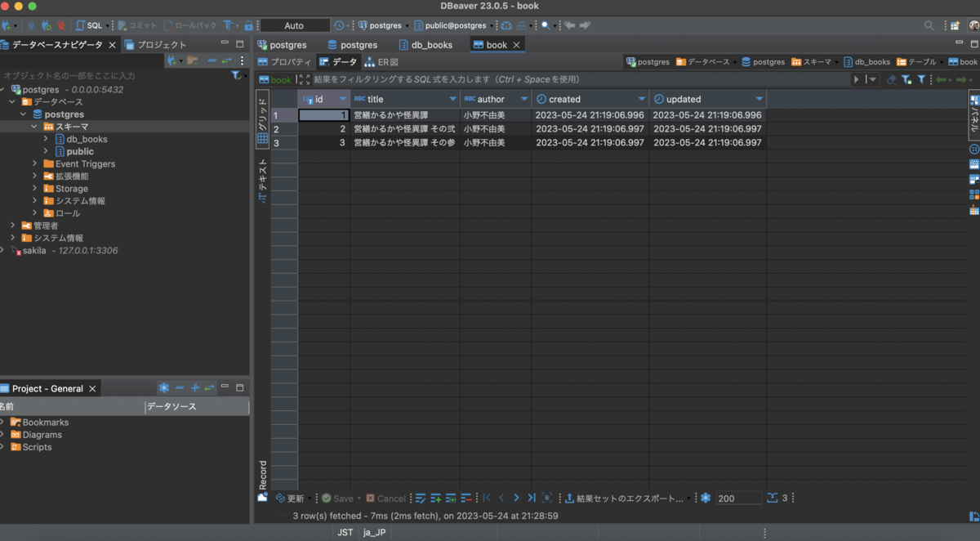This screenshot has width=980, height=541.
Task: Open a new SQL editor from the toolbar
Action: [x=90, y=25]
